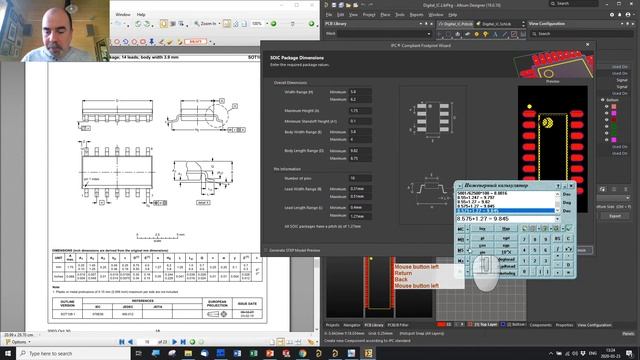Image resolution: width=640 pixels, height=360 pixels.
Task: Click the page number field in PDF viewer
Action: 147,342
